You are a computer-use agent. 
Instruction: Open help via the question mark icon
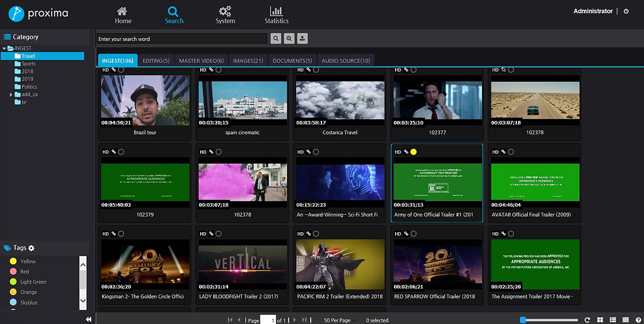(638, 320)
